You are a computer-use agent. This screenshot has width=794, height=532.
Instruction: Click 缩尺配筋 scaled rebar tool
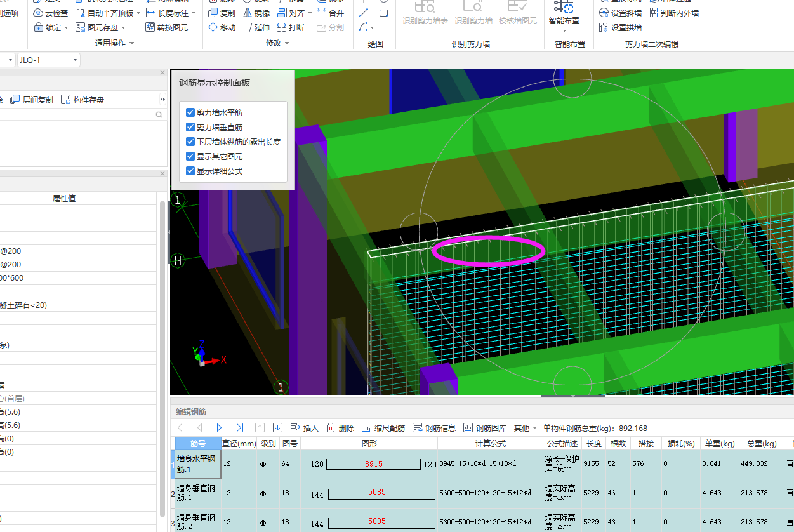coord(383,428)
